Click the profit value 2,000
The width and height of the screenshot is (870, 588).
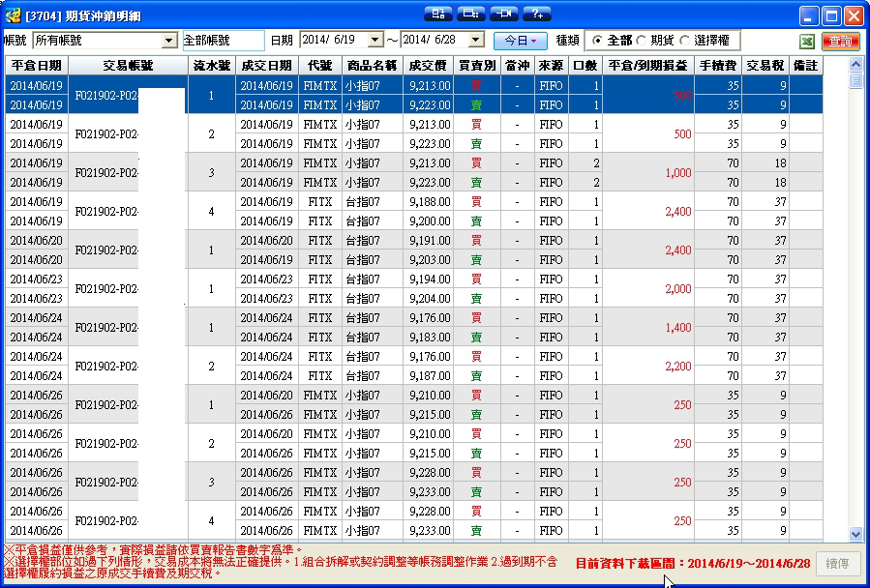(x=678, y=289)
